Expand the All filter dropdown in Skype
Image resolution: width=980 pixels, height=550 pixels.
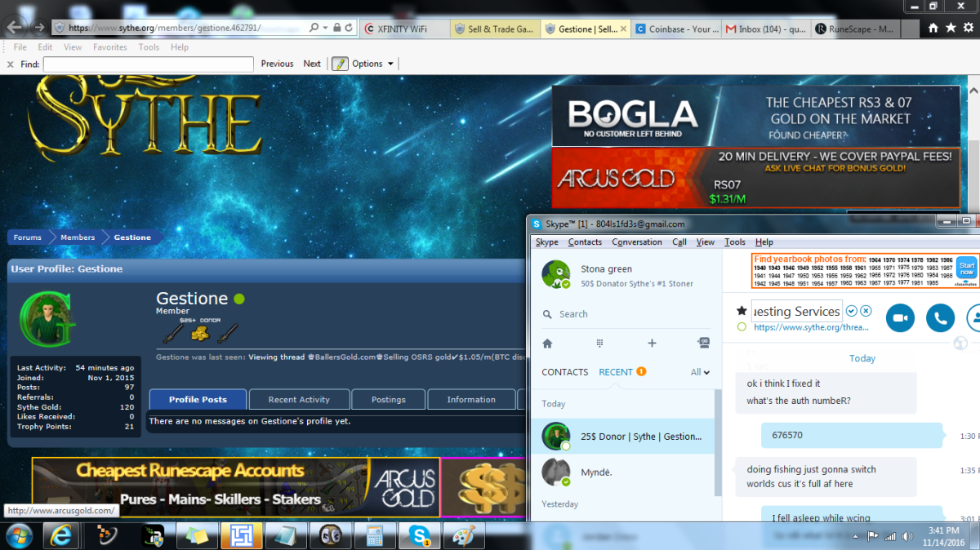tap(701, 372)
